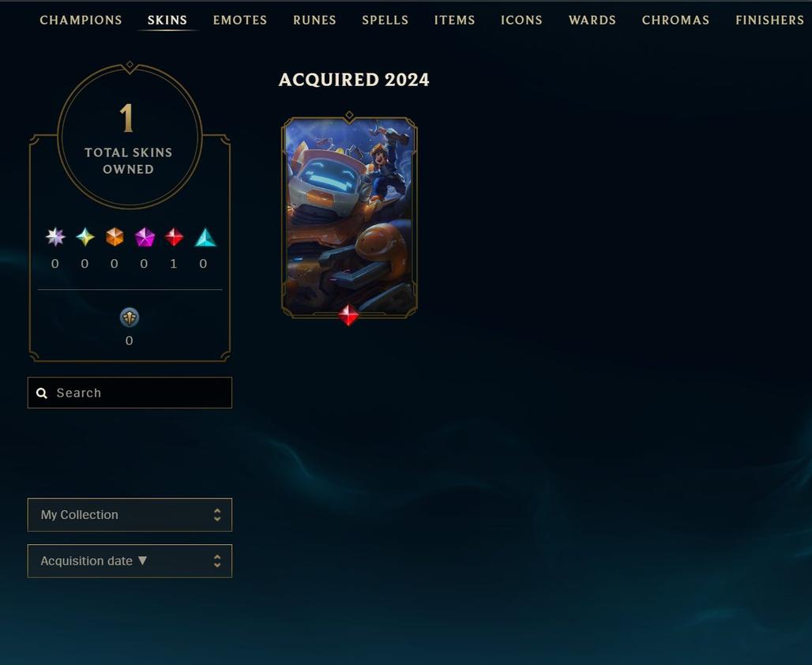812x665 pixels.
Task: Open the acquired 2024 skin card thumbnail
Action: [x=349, y=216]
